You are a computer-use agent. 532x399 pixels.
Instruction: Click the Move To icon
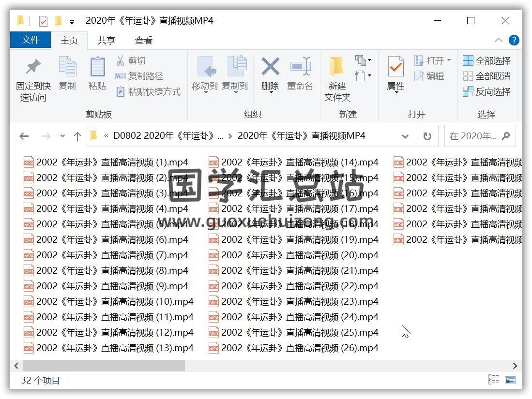coord(205,68)
